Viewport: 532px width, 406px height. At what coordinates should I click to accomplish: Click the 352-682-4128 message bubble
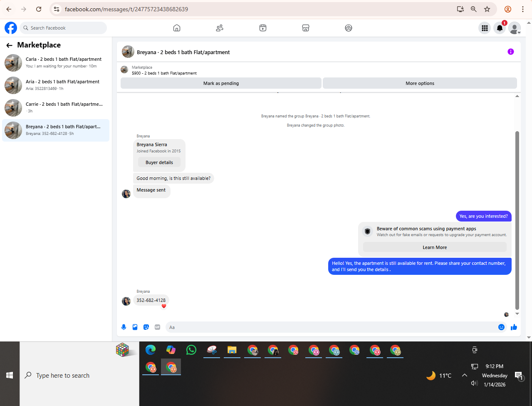point(151,300)
